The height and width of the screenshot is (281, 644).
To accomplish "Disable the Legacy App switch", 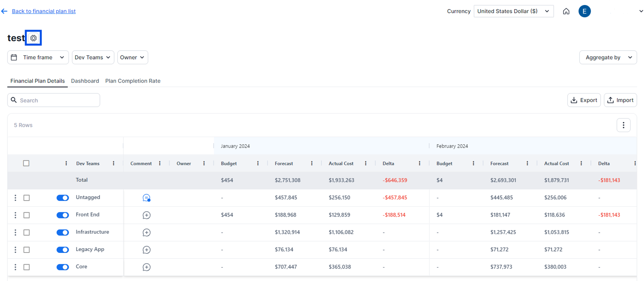I will [x=62, y=250].
